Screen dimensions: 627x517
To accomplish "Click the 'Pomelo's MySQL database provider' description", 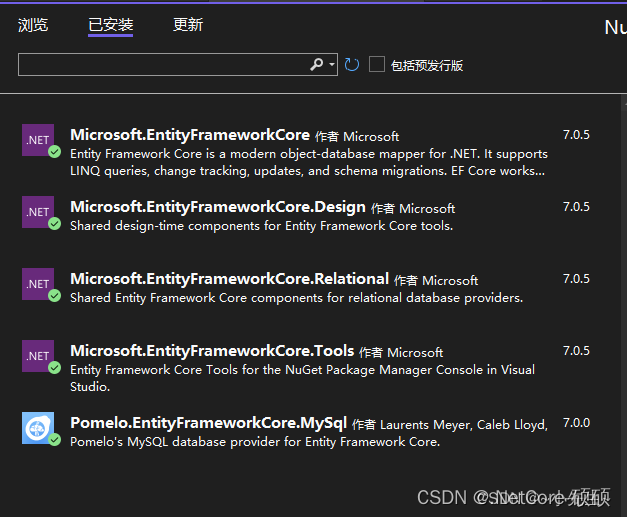I will tap(255, 442).
